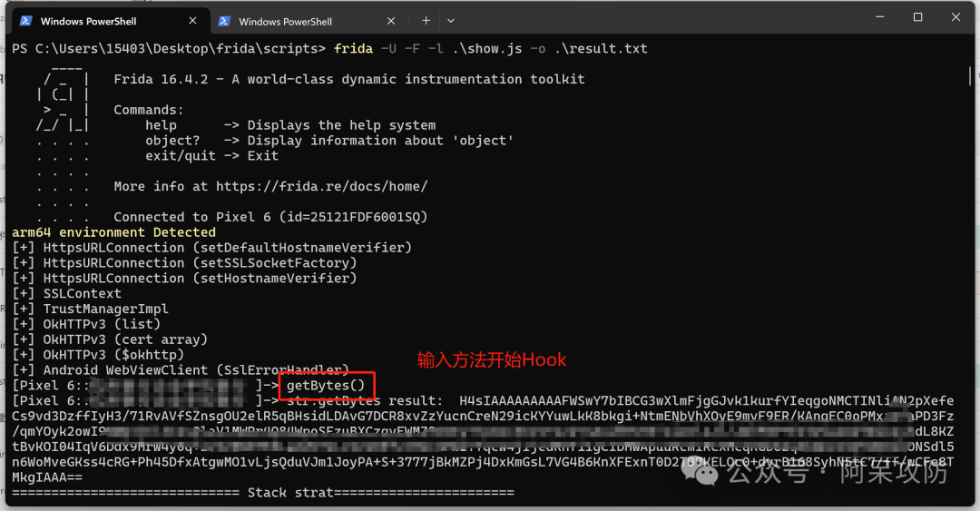Expand the new tab profile dropdown
980x511 pixels.
[x=451, y=21]
